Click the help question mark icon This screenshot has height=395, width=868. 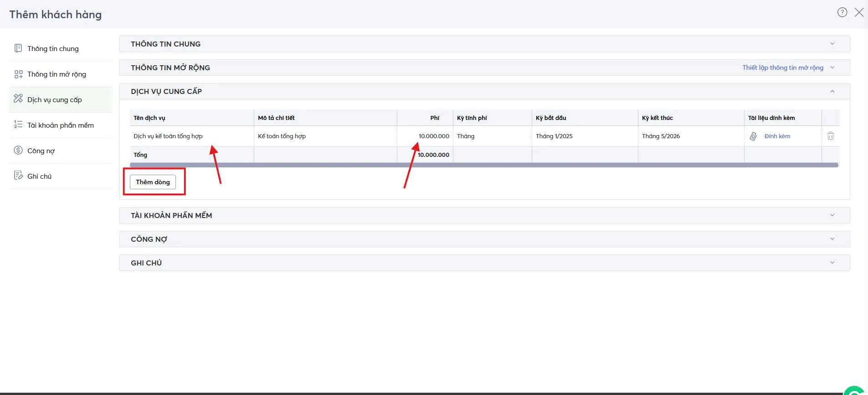842,12
